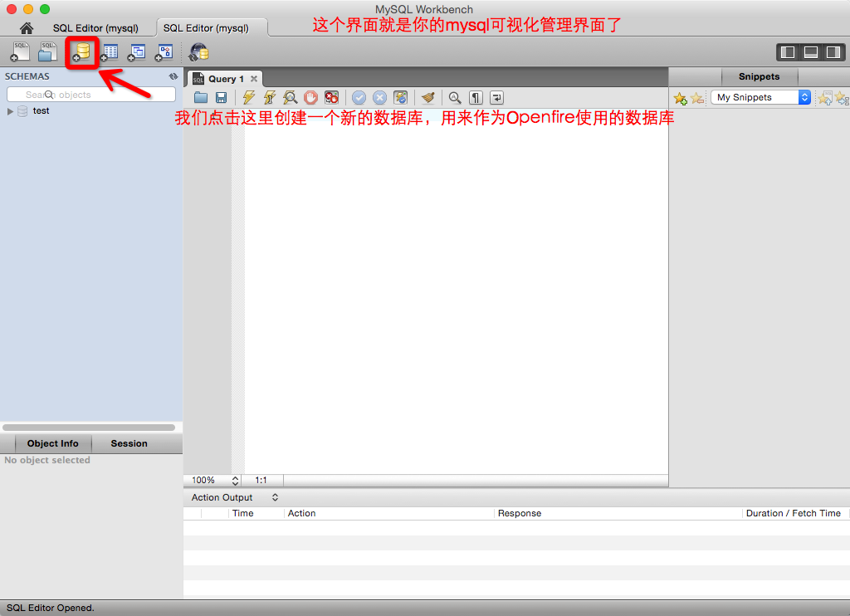Switch to first SQL Editor (mysql) tab
This screenshot has width=850, height=616.
point(95,28)
